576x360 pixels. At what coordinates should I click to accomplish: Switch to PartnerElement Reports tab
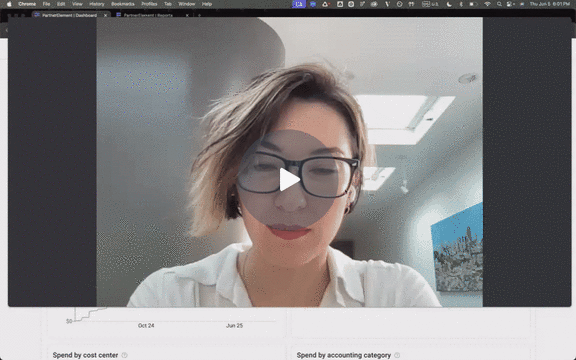(149, 15)
